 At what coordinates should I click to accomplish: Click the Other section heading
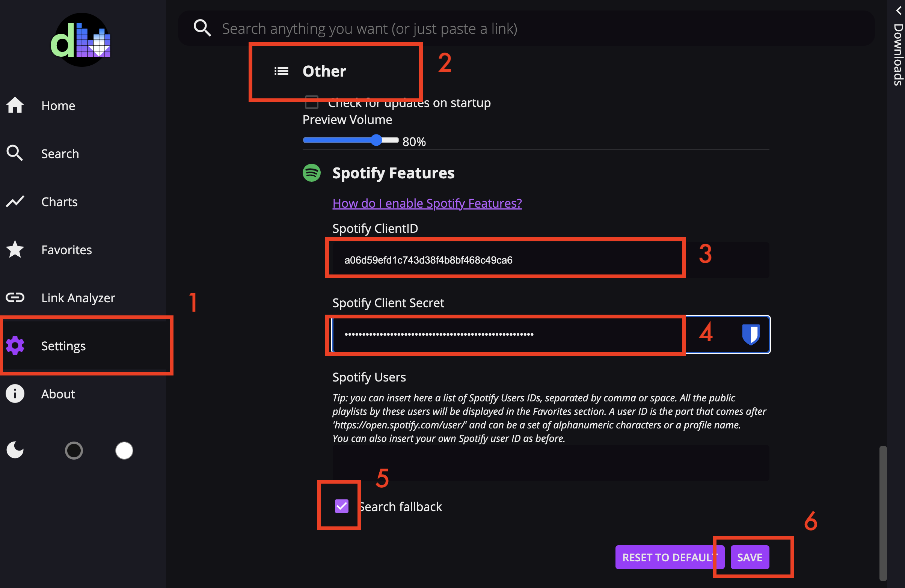pyautogui.click(x=324, y=71)
